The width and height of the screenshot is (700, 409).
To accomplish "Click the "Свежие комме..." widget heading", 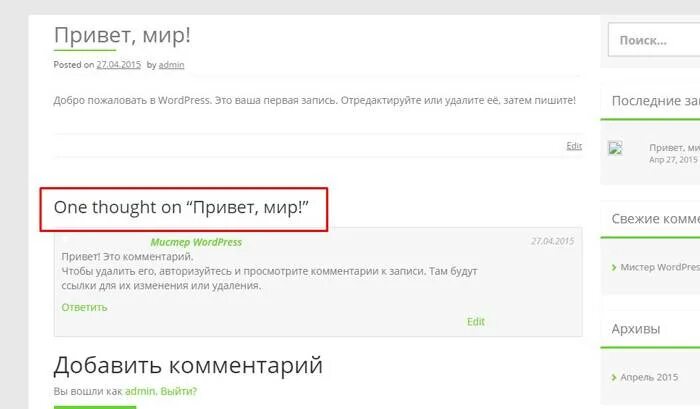I will (x=656, y=219).
